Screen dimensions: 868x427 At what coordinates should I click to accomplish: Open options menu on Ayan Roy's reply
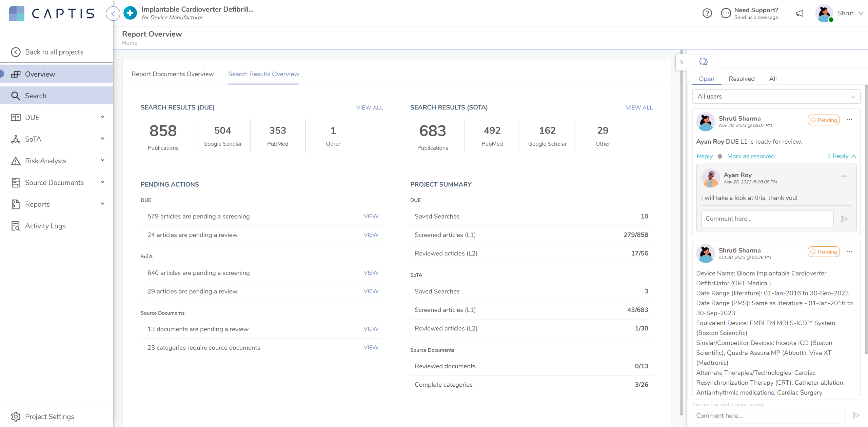(x=844, y=176)
